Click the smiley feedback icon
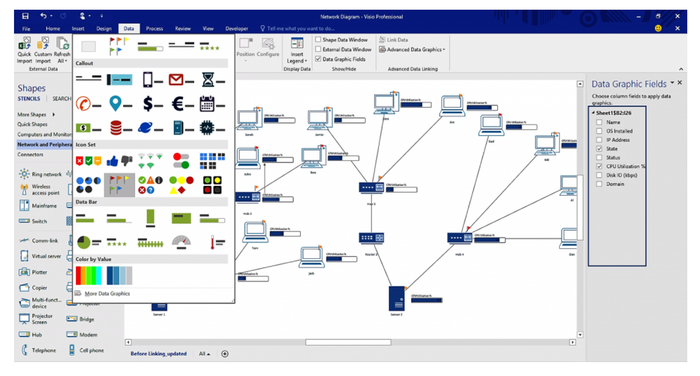The image size is (700, 376). tap(658, 28)
